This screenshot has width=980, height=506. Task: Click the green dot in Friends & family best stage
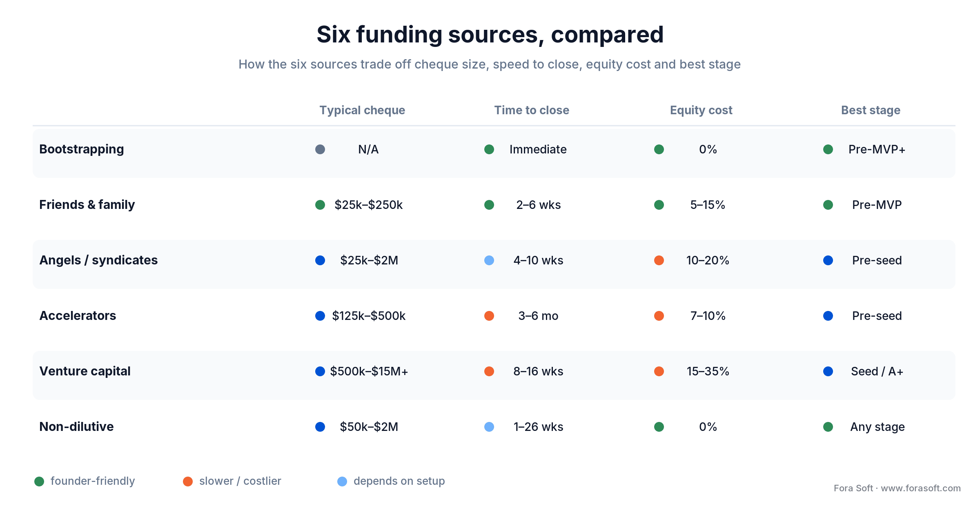pos(828,205)
